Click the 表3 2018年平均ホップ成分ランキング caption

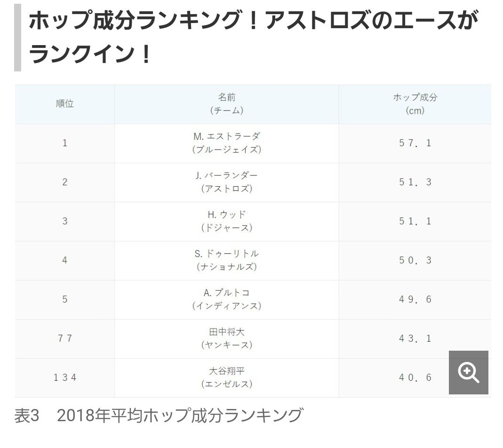click(x=159, y=415)
